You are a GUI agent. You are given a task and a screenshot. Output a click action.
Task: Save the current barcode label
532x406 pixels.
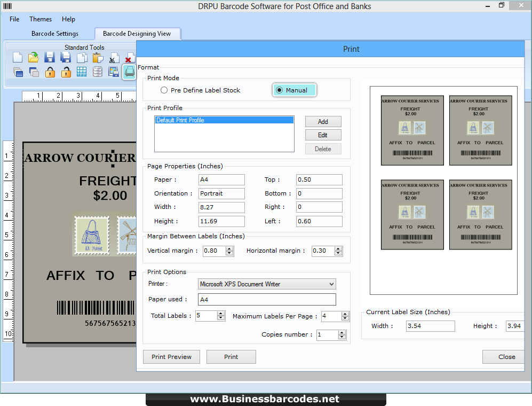point(50,57)
